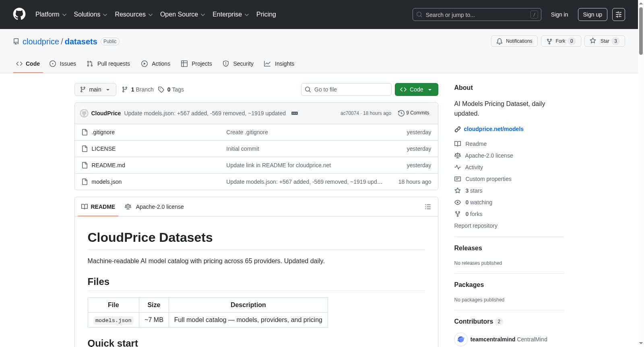Click the Sign up button

(592, 15)
